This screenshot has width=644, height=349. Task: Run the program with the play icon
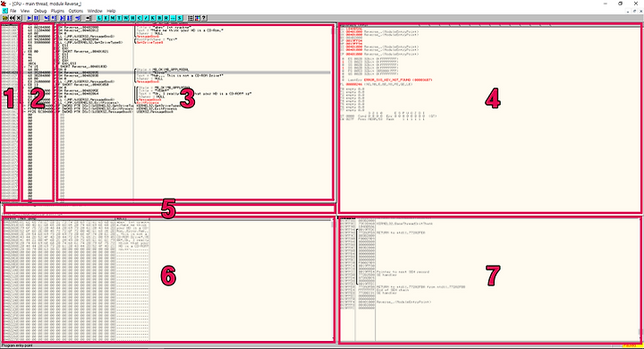(x=30, y=18)
